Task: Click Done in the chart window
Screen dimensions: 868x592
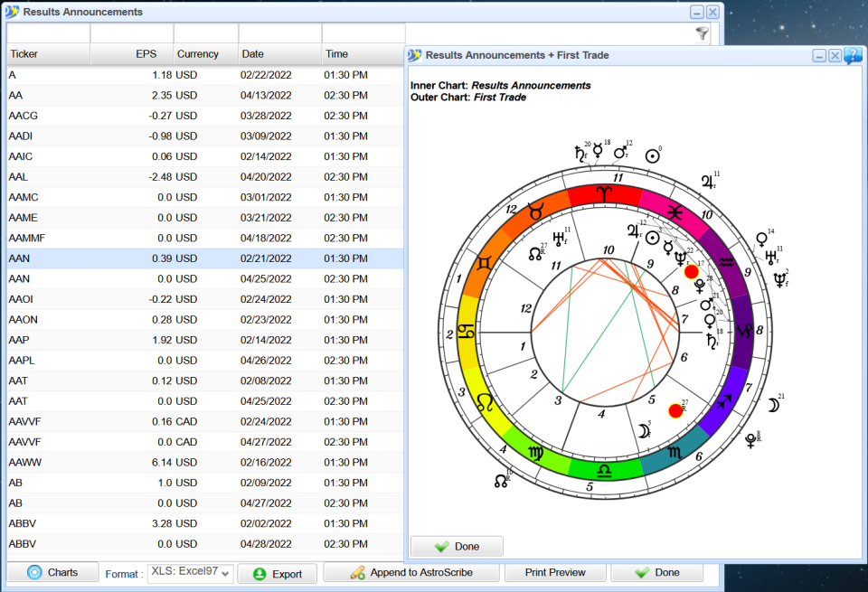Action: pyautogui.click(x=457, y=546)
